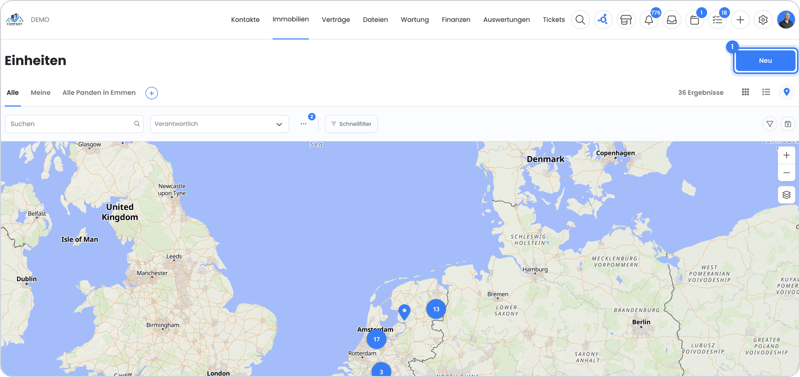Screen dimensions: 800x377
Task: Open the Verträge menu
Action: (x=336, y=20)
